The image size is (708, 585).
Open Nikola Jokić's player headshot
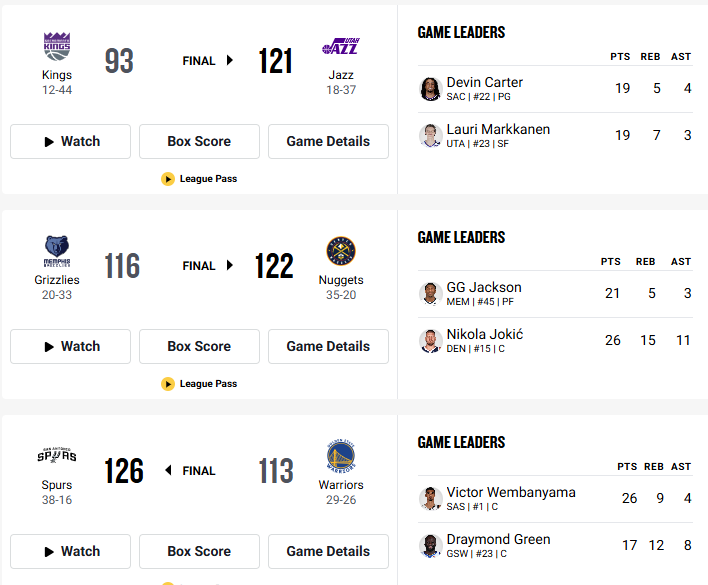point(430,340)
